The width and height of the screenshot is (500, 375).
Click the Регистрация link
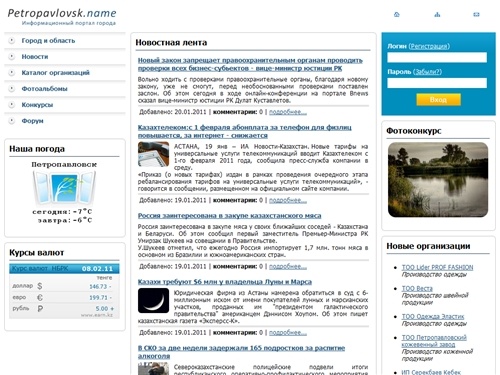click(x=429, y=46)
